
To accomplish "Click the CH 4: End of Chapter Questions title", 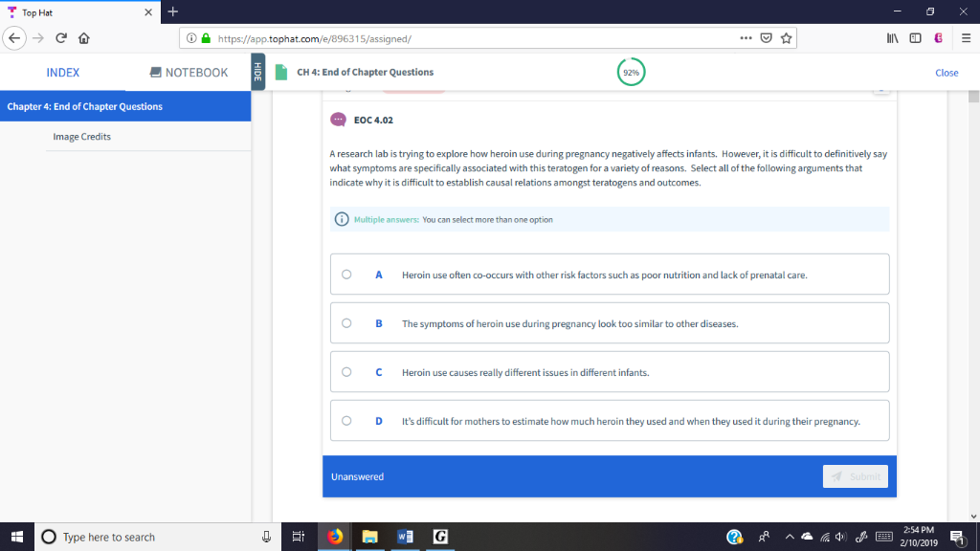I will click(x=365, y=72).
